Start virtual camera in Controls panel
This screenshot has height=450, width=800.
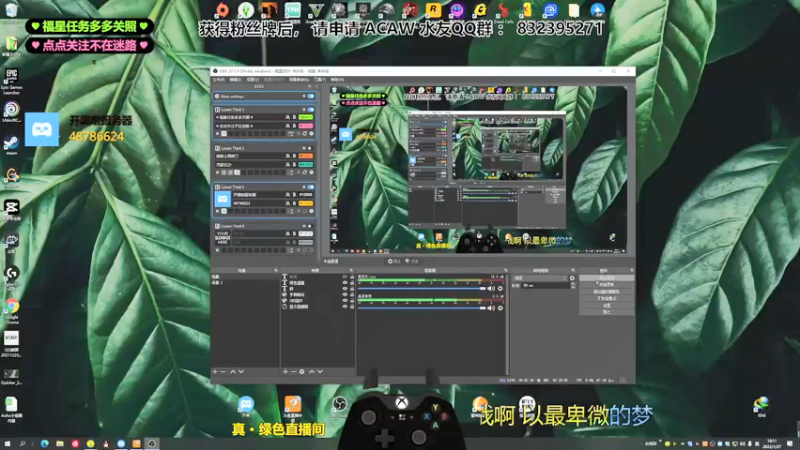[607, 292]
